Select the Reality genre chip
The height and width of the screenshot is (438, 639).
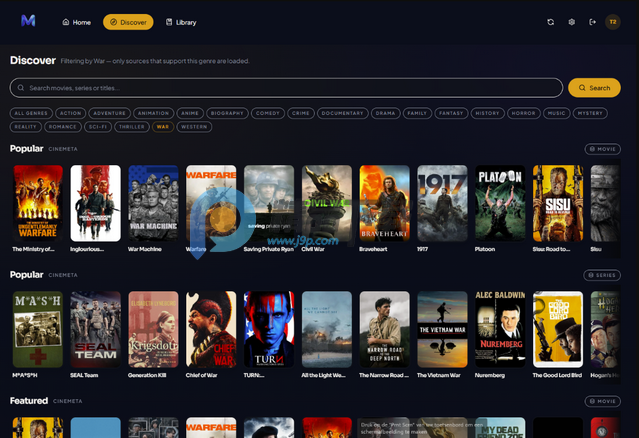25,127
